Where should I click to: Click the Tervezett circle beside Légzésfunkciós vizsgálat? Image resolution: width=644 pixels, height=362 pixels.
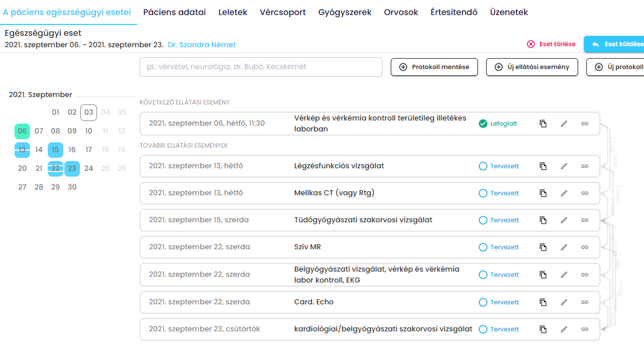click(483, 166)
